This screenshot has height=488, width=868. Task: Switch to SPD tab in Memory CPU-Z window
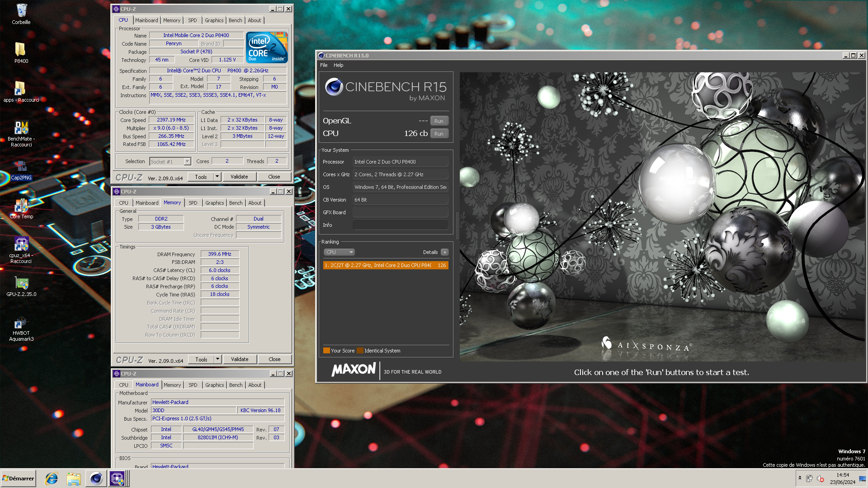(193, 203)
